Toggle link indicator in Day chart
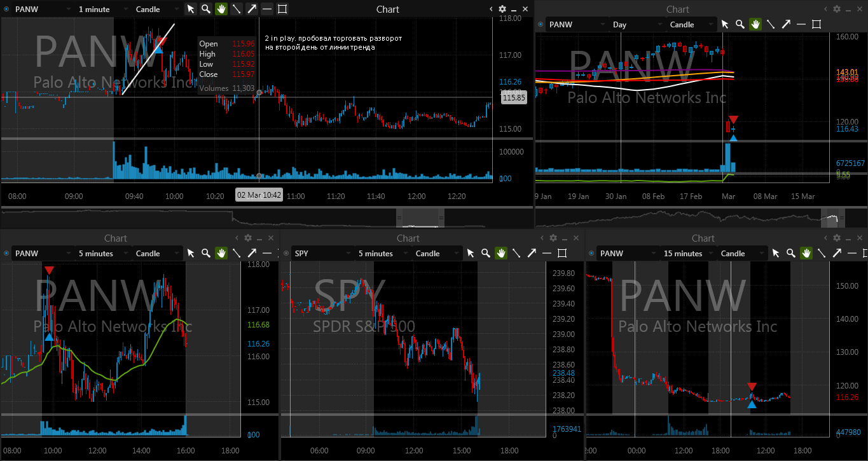This screenshot has height=461, width=868. [x=541, y=25]
